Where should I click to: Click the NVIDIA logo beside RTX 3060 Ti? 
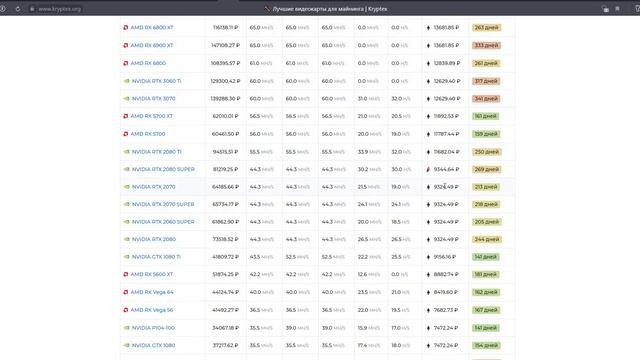127,81
